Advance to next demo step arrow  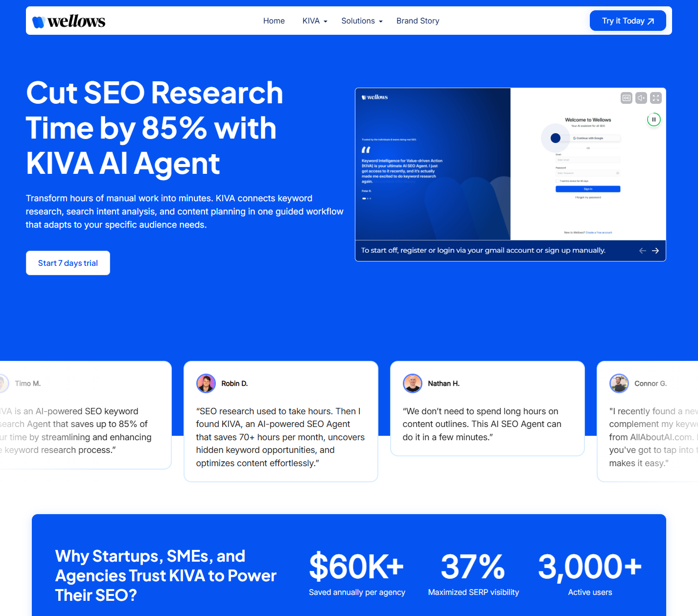click(655, 251)
